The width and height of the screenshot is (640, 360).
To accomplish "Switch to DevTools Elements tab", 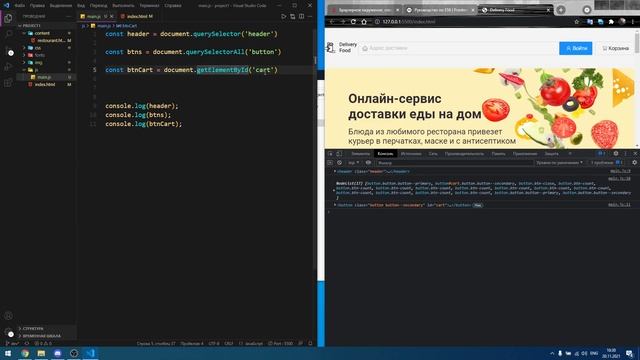I will (360, 153).
